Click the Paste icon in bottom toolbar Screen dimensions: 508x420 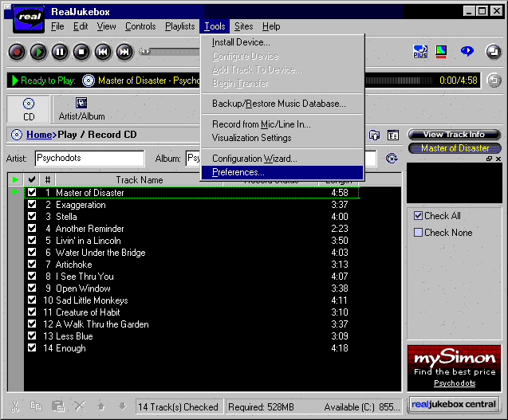point(58,406)
